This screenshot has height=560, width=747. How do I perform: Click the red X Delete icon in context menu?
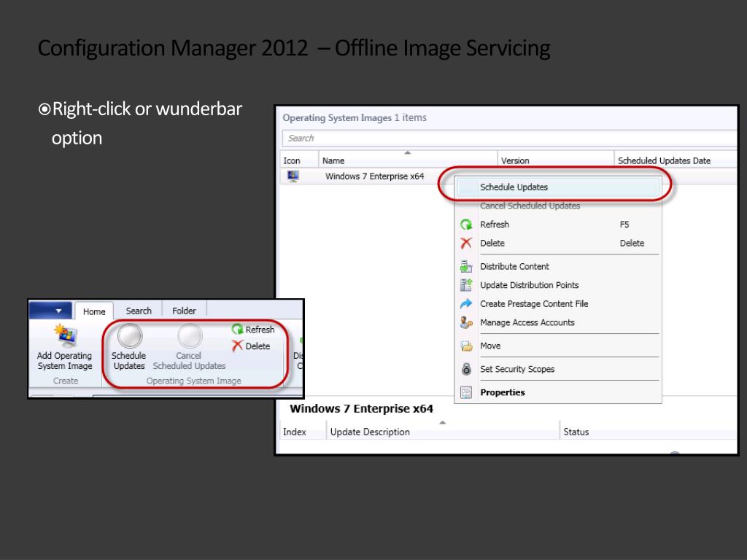pos(466,244)
